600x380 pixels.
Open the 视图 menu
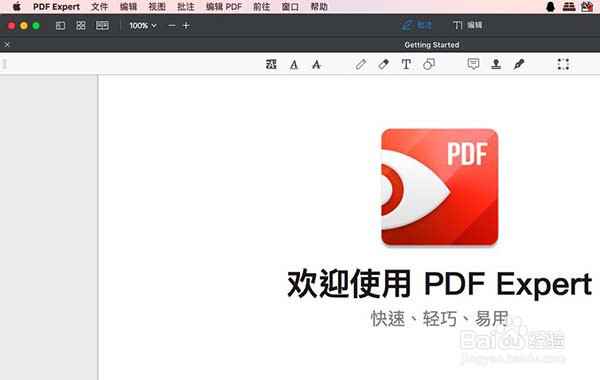pos(157,7)
